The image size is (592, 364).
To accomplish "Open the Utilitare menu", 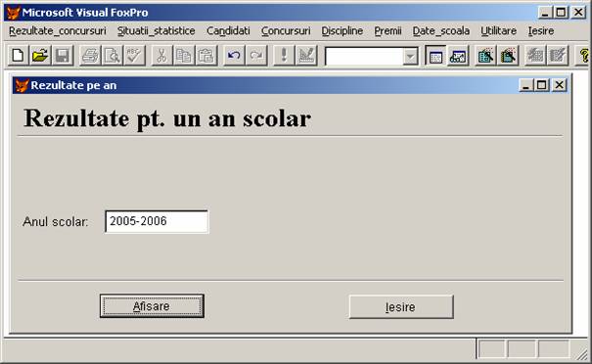I will (x=498, y=31).
